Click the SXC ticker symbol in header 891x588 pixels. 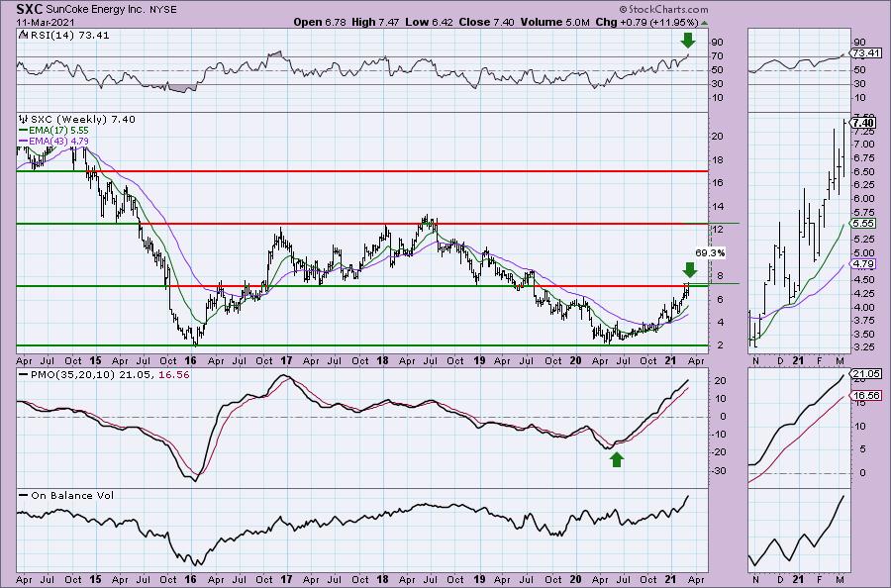coord(29,9)
